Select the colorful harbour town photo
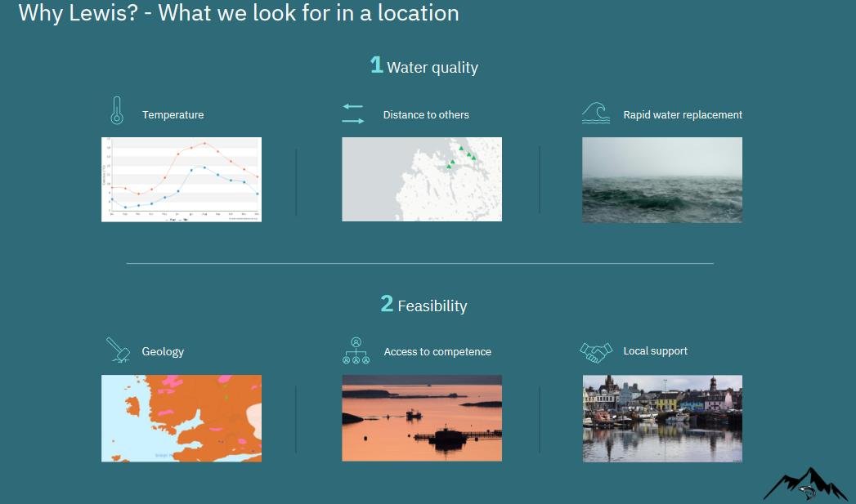 (662, 418)
